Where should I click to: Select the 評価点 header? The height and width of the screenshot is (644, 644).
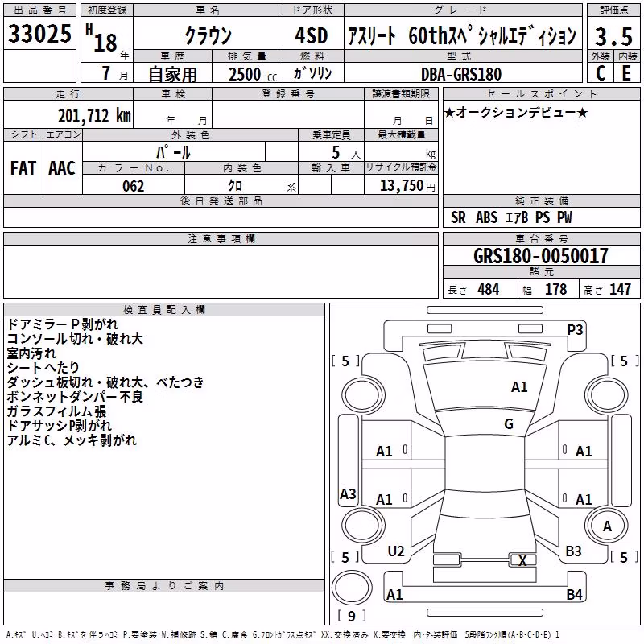click(613, 10)
